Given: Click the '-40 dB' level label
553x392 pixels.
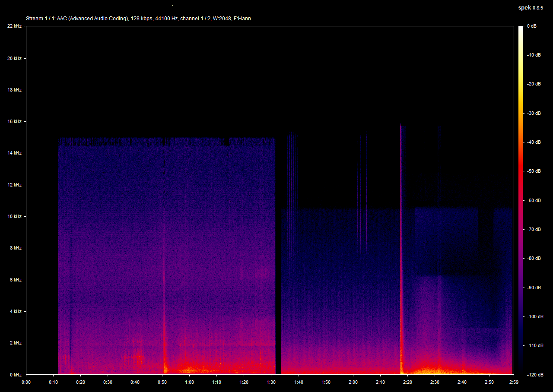Looking at the screenshot, I should [x=534, y=142].
